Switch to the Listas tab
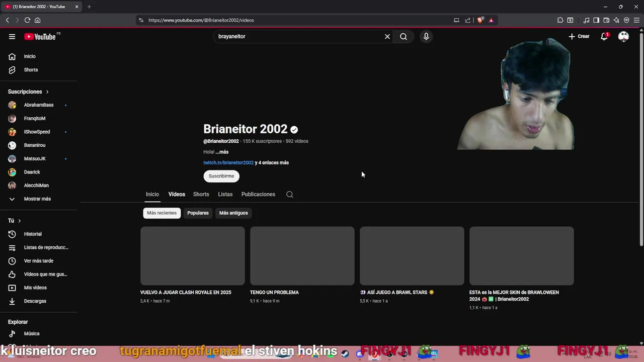 tap(225, 194)
